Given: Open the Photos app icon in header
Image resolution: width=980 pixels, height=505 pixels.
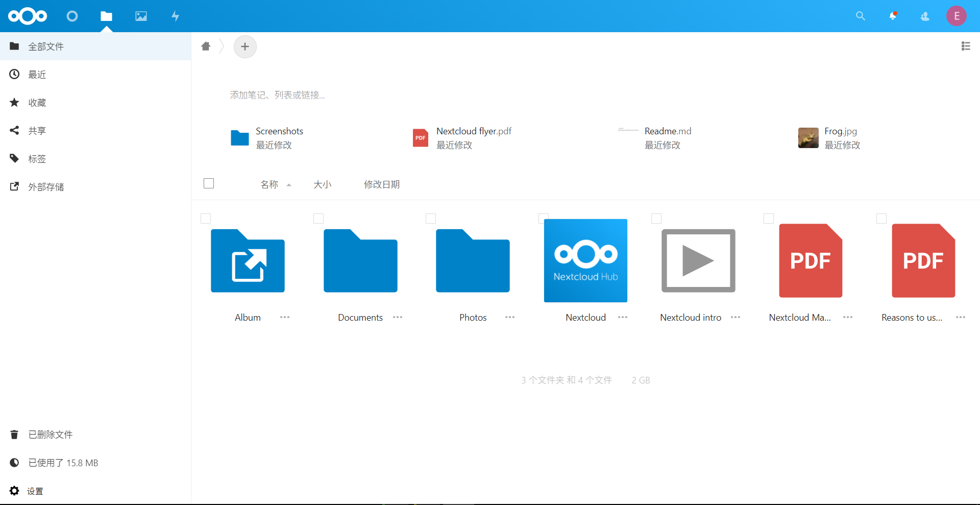Looking at the screenshot, I should tap(141, 16).
